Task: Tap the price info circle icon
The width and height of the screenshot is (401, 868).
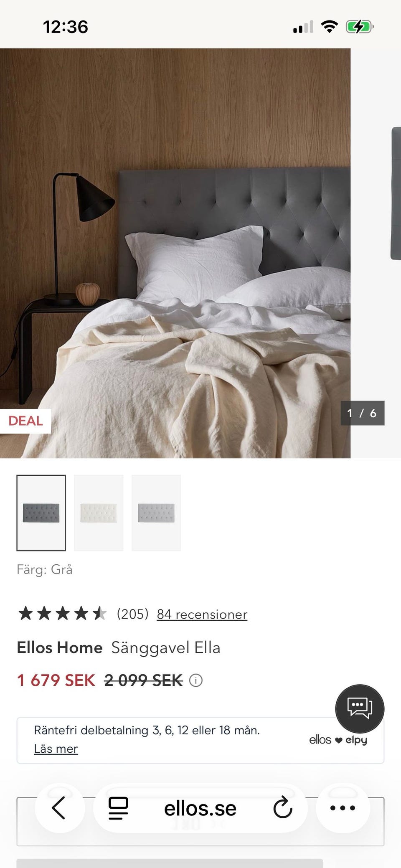Action: coord(196,680)
